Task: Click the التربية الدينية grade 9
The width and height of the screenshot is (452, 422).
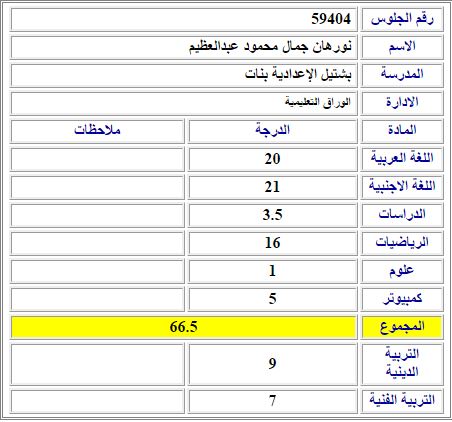Action: click(x=273, y=364)
